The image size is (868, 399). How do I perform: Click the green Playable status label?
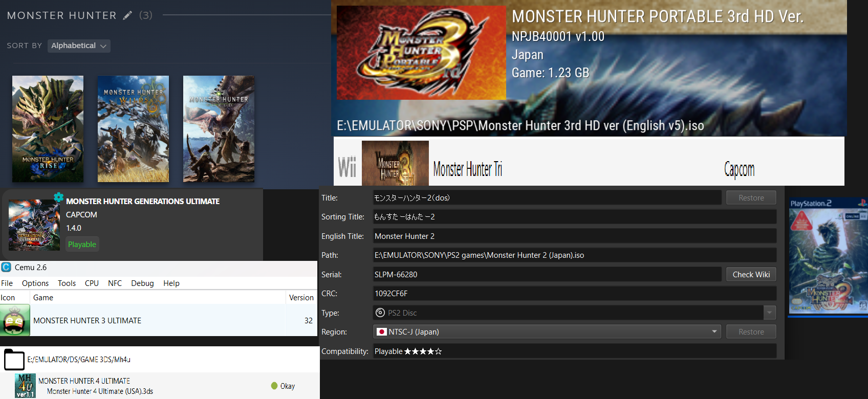point(82,245)
